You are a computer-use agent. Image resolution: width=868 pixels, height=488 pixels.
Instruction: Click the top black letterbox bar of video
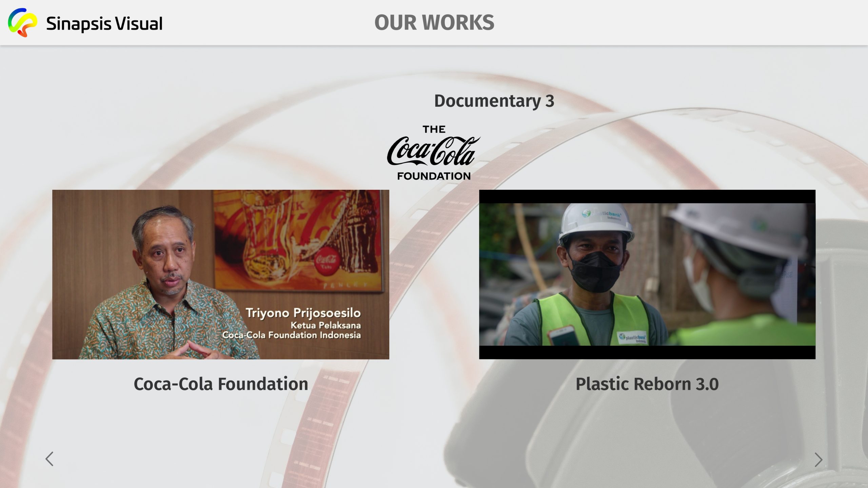coord(647,196)
